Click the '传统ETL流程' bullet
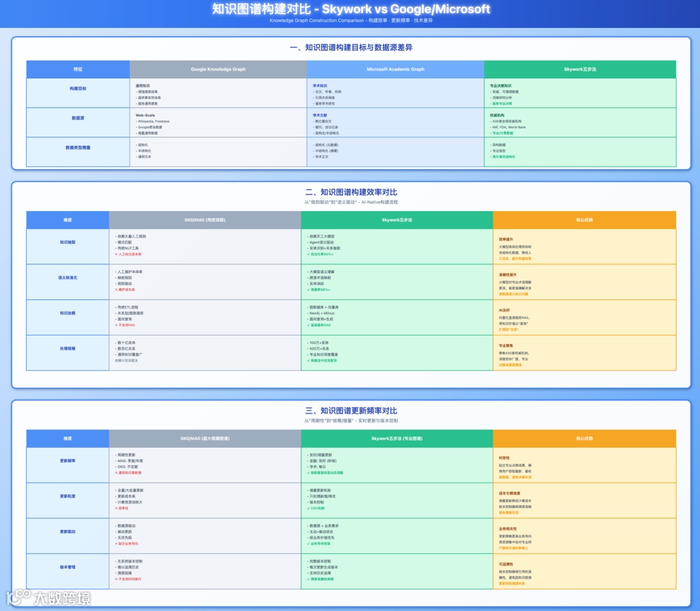Image resolution: width=700 pixels, height=611 pixels. pyautogui.click(x=126, y=308)
